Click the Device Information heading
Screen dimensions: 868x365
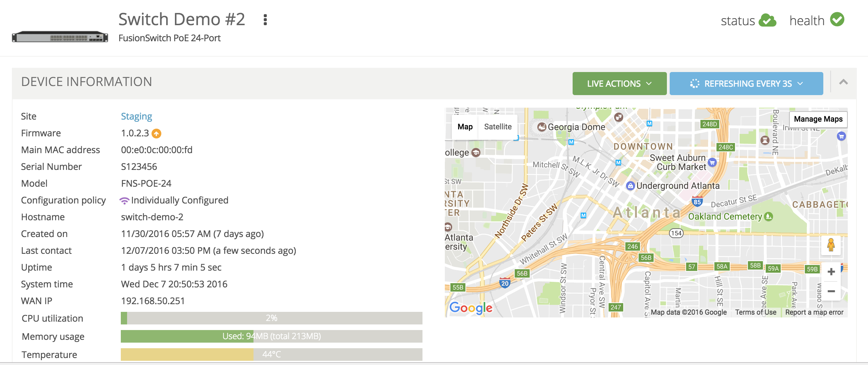[x=87, y=82]
